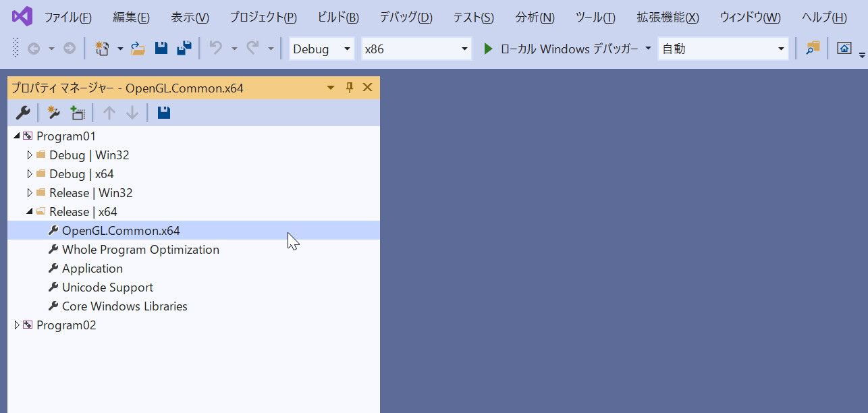Select Core Windows Libraries sheet
868x413 pixels.
[x=125, y=306]
